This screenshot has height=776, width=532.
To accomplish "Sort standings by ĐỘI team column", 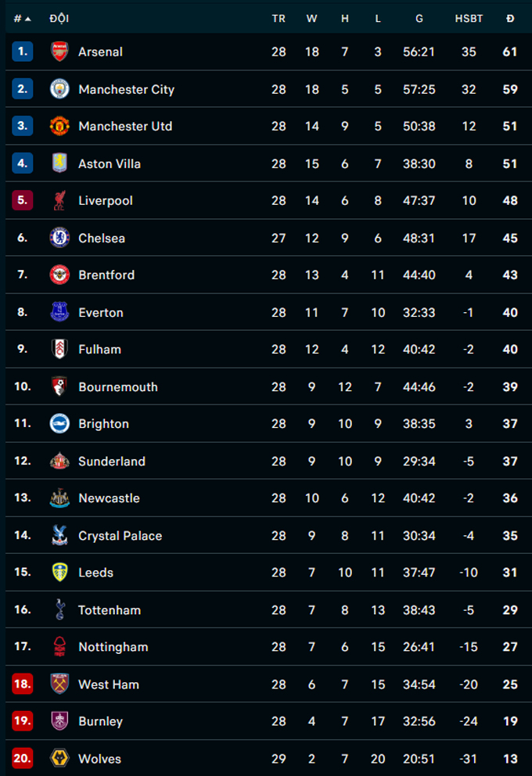I will 59,19.
